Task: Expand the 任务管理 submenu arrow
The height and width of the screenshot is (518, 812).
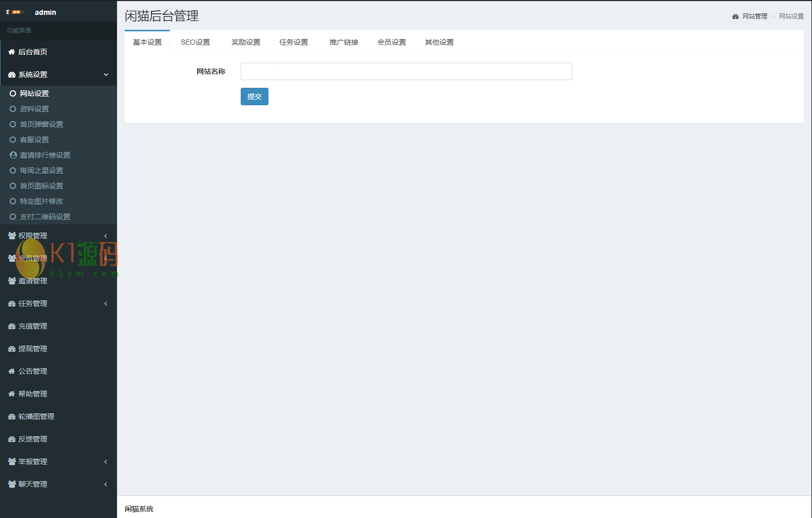Action: 106,303
